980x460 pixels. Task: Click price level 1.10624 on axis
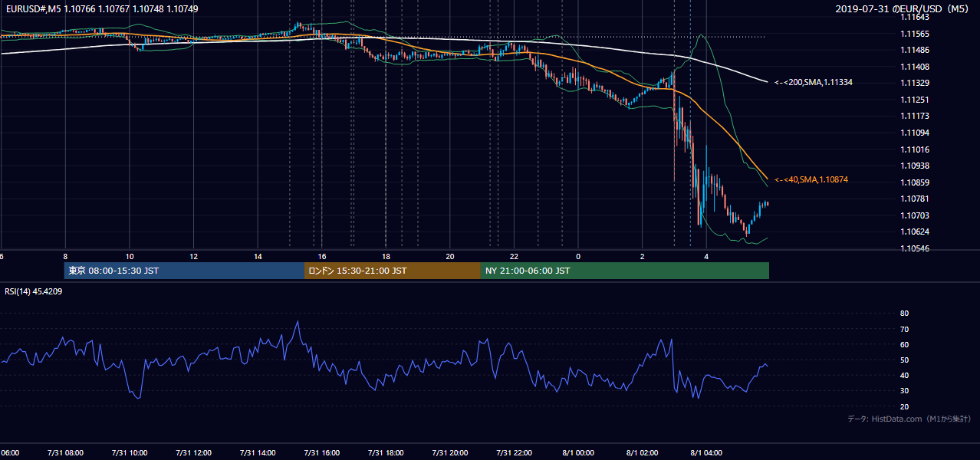click(914, 232)
